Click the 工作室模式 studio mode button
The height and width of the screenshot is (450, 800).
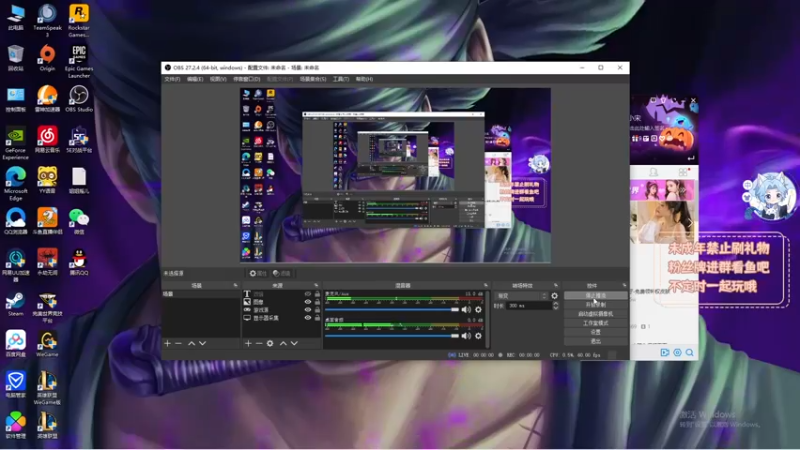[595, 323]
